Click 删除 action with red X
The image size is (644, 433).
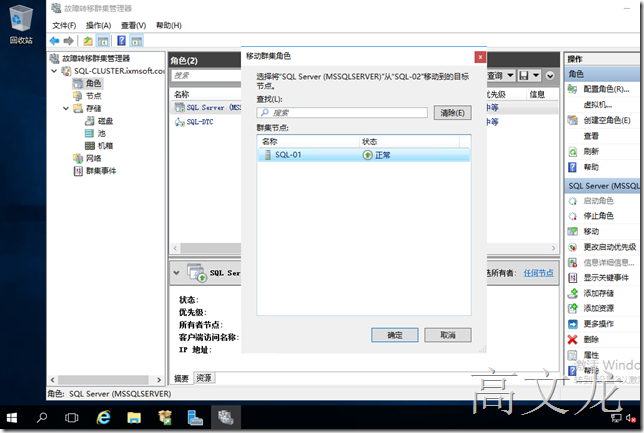pyautogui.click(x=591, y=339)
